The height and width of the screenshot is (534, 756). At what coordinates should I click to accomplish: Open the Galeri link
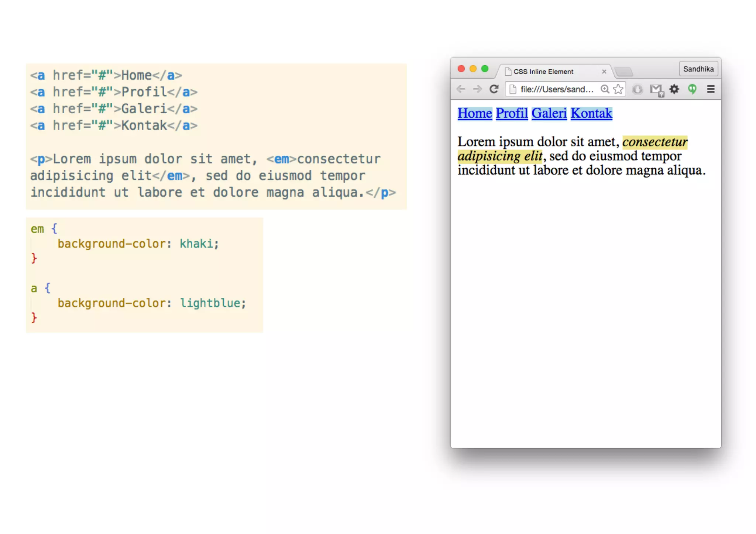tap(549, 113)
